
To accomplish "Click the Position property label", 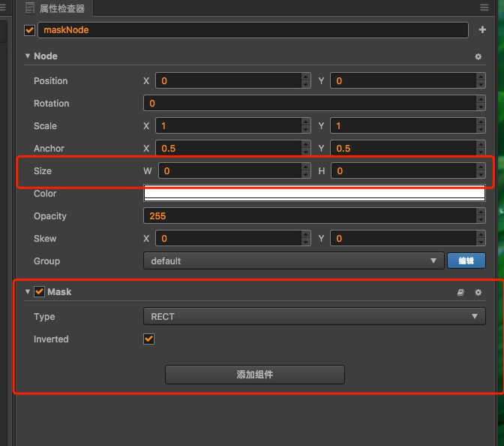I will (x=51, y=81).
